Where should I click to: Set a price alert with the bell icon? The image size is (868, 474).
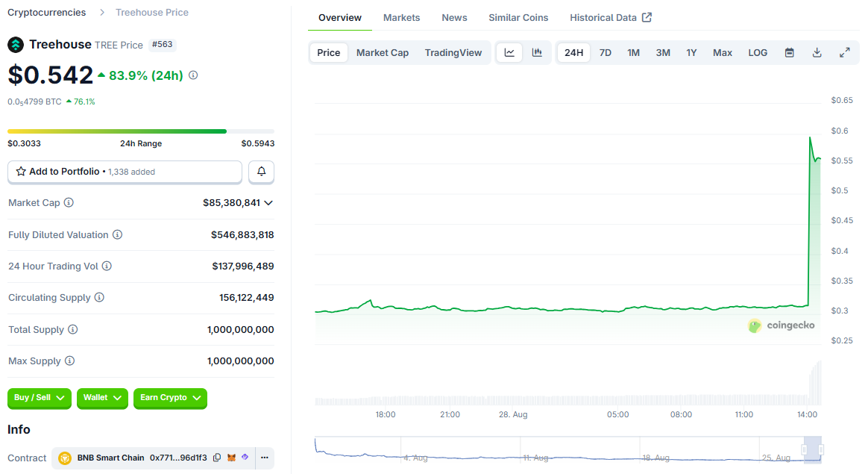[261, 171]
